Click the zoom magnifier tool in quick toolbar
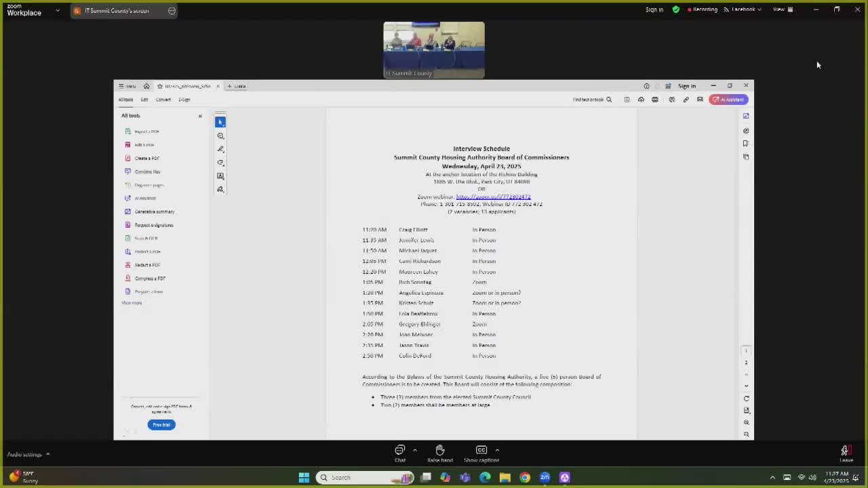The width and height of the screenshot is (868, 488). [220, 136]
